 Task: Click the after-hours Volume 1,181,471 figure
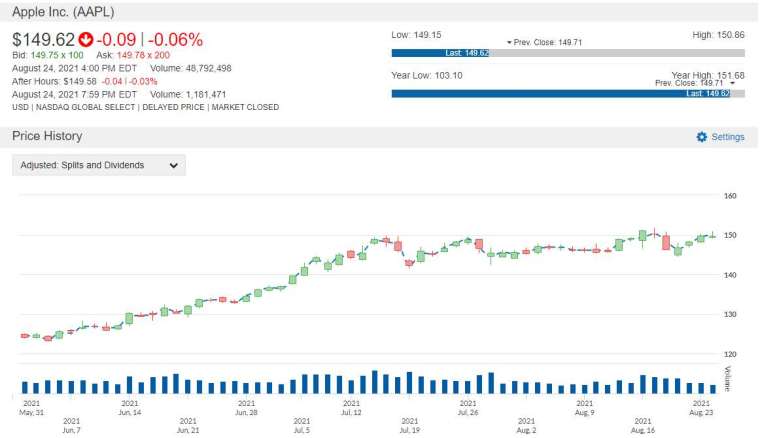point(206,94)
